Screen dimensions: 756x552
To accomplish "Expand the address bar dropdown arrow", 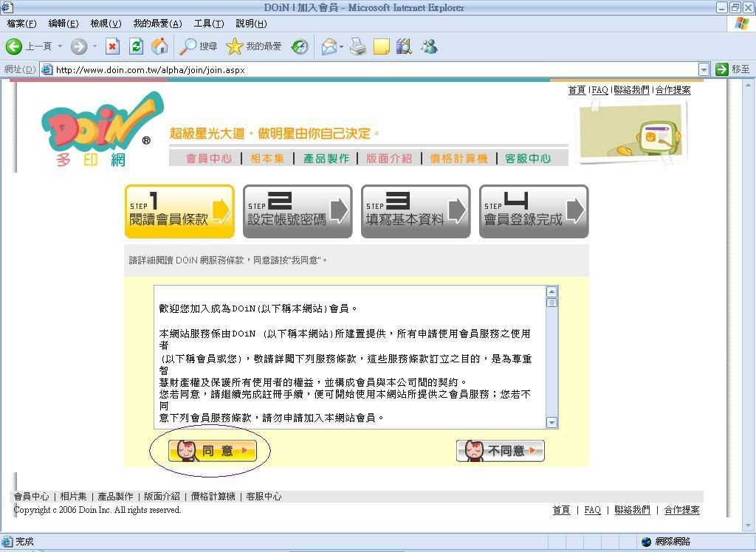I will coord(702,69).
